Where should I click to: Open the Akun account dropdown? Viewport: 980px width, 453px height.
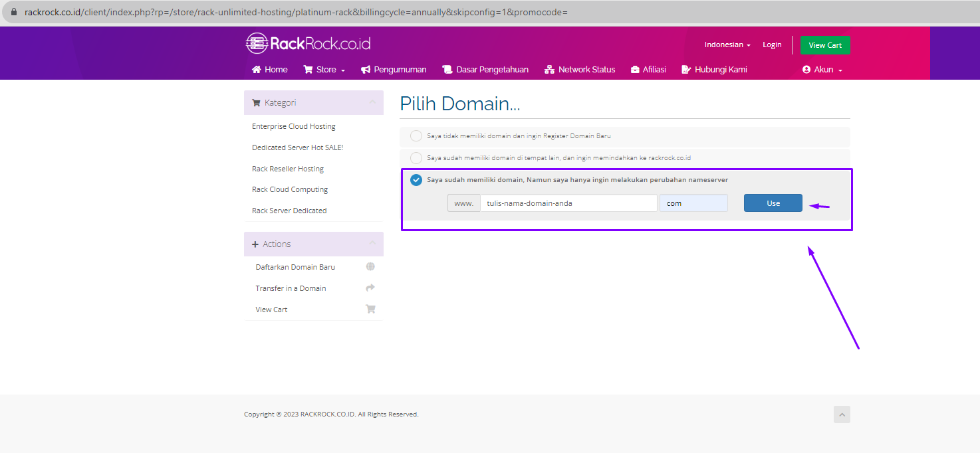point(822,70)
